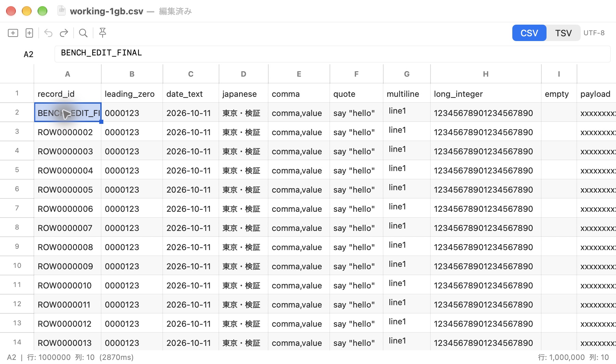Select the empty column cell in row 3
Image resolution: width=616 pixels, height=364 pixels.
pyautogui.click(x=559, y=132)
